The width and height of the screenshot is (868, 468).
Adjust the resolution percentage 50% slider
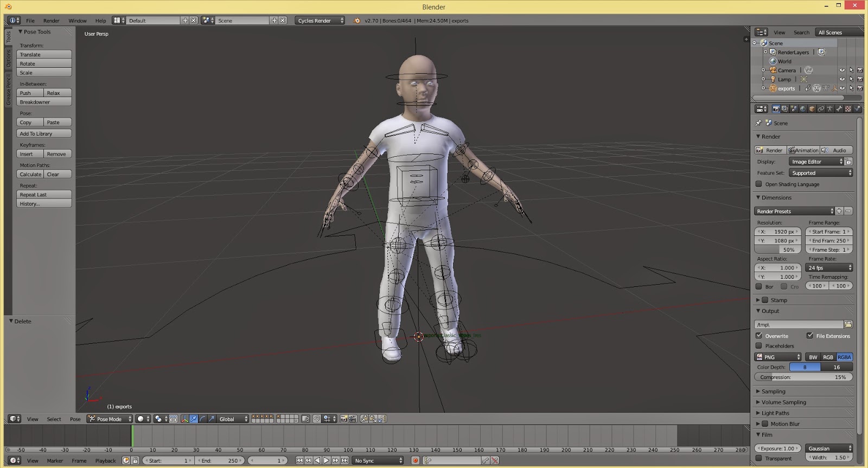pyautogui.click(x=777, y=249)
